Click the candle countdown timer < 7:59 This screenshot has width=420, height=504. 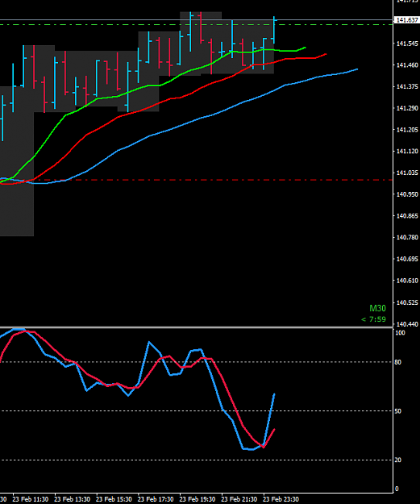coord(373,319)
